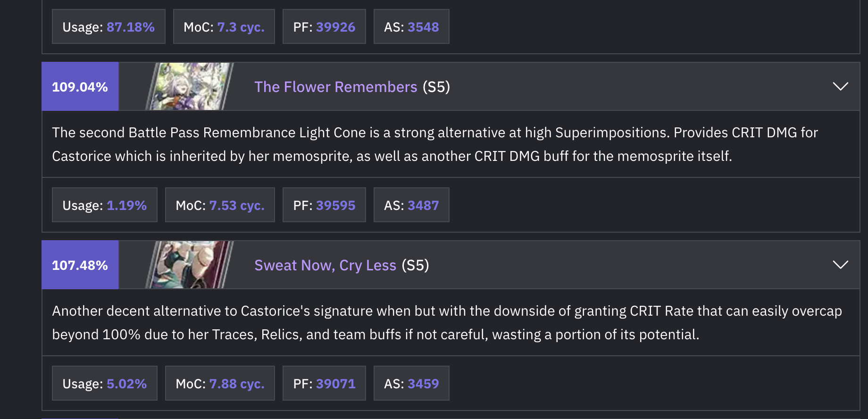Click Sweat Now, Cry Less light cone image
Viewport: 868px width, 419px height.
(190, 265)
